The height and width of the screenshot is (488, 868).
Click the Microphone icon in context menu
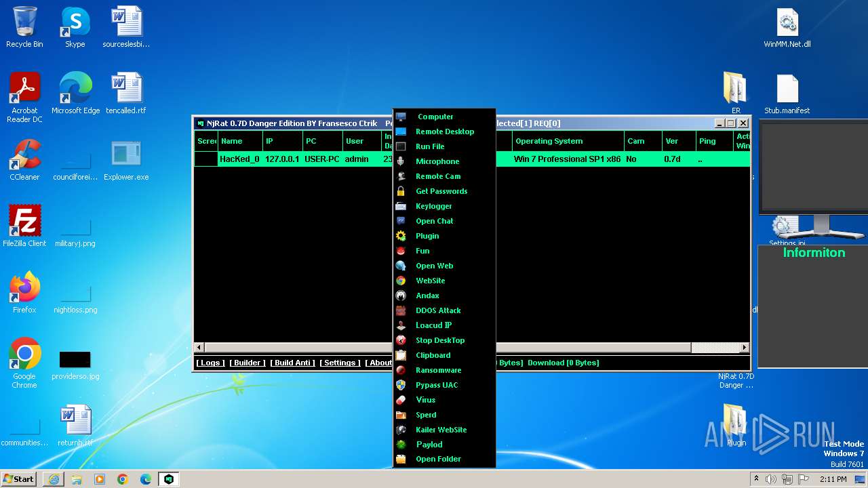point(401,161)
